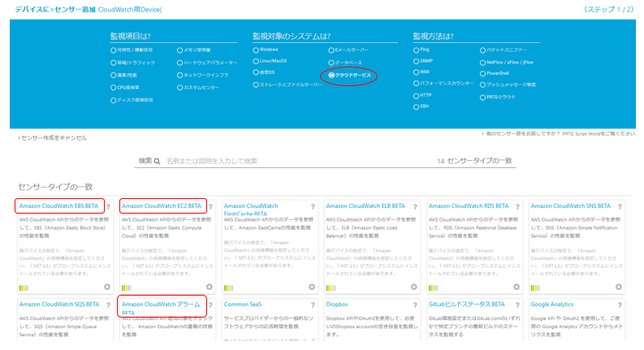The image size is (644, 350).
Task: Open the Dropbox sensor type
Action: (337, 305)
